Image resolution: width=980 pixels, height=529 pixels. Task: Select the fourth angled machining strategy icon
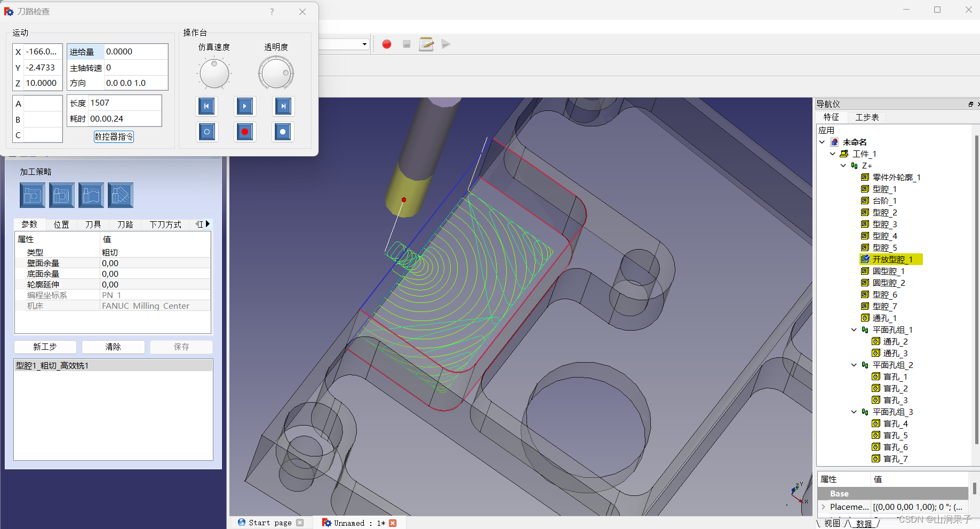click(x=121, y=195)
